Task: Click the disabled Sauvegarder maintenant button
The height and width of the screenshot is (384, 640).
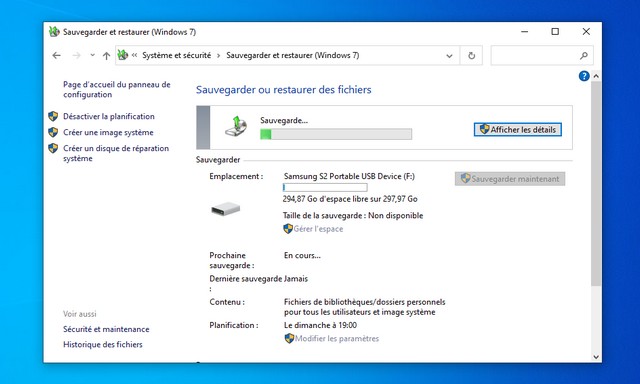Action: click(x=510, y=179)
